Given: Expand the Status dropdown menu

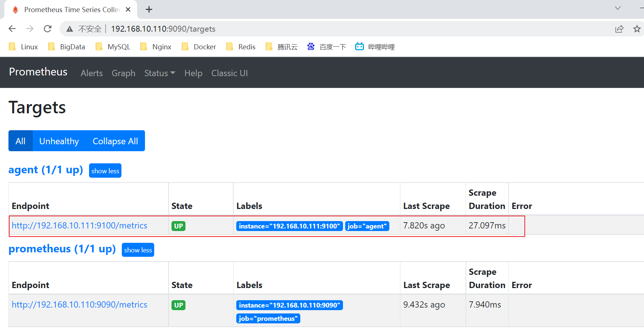Looking at the screenshot, I should pos(160,73).
